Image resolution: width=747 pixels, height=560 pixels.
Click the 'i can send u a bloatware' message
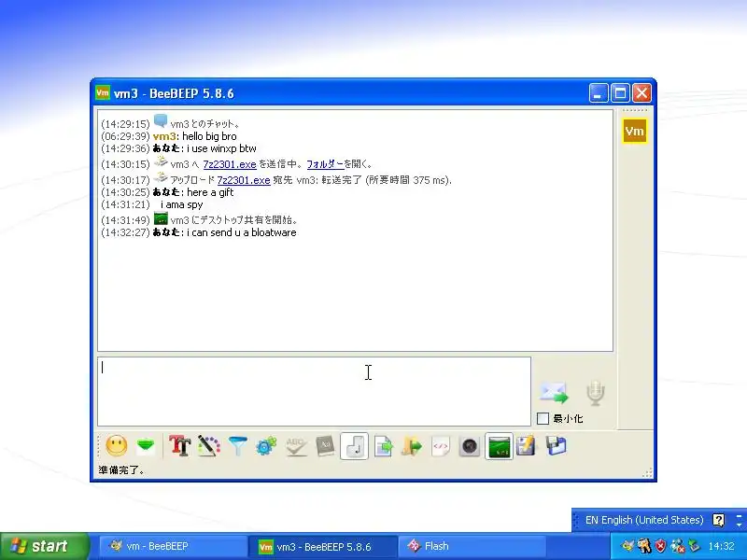click(242, 232)
